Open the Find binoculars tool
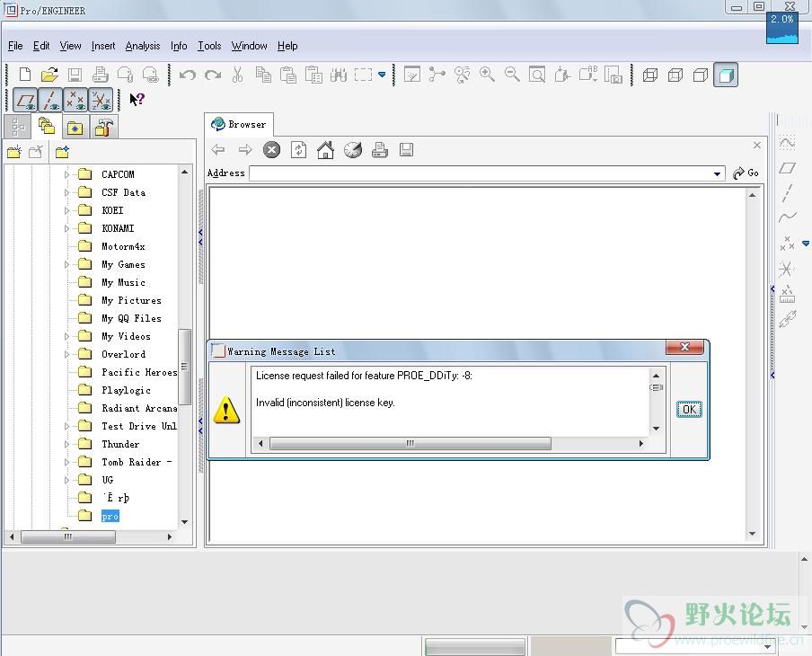 (339, 75)
